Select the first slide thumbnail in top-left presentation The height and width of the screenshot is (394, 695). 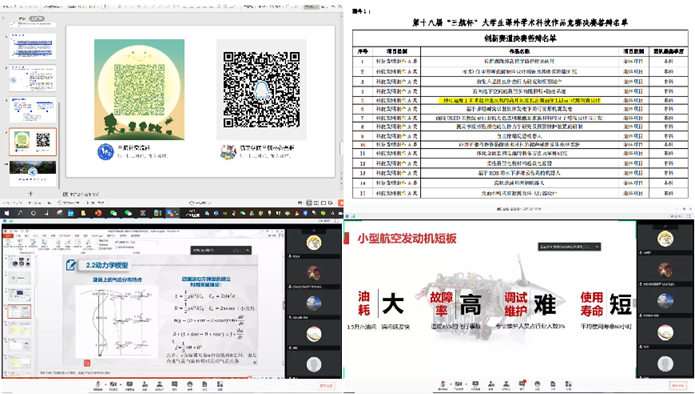33,46
